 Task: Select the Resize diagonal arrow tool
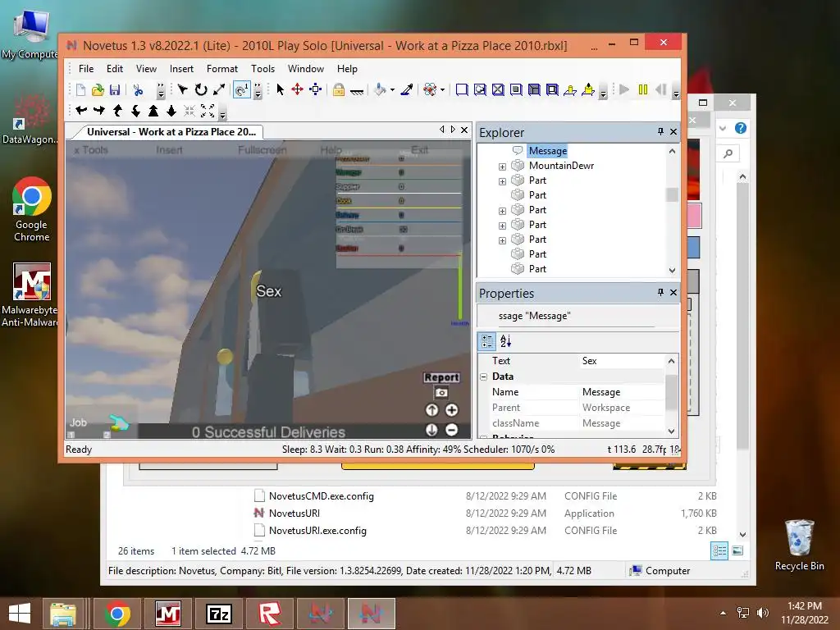[x=219, y=89]
